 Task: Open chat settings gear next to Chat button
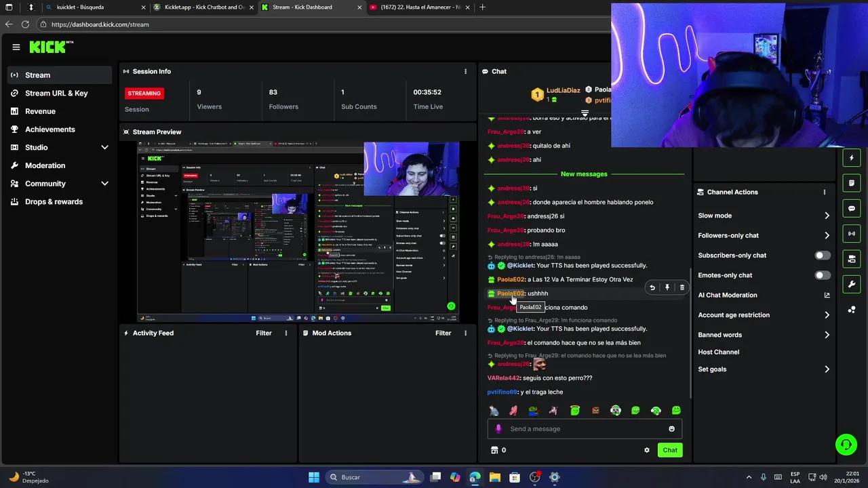pyautogui.click(x=647, y=450)
